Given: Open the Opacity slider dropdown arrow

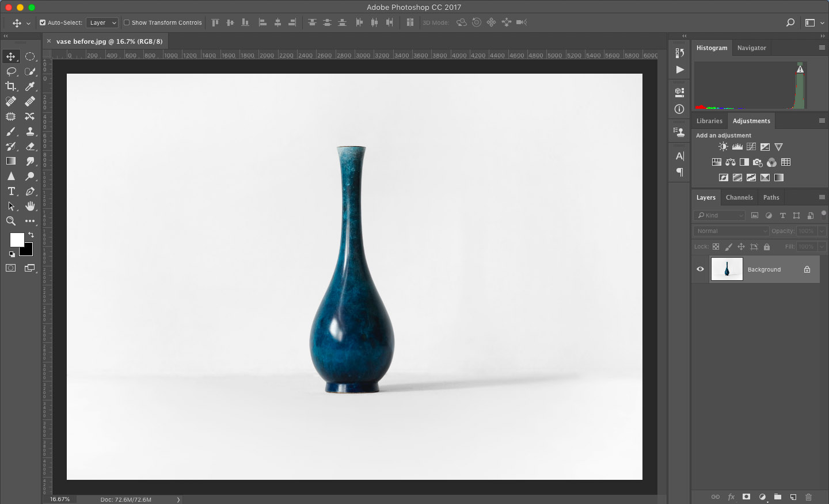Looking at the screenshot, I should point(822,231).
